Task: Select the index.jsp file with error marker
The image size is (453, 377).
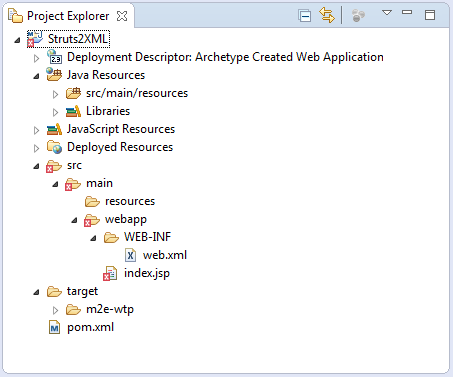Action: point(137,273)
